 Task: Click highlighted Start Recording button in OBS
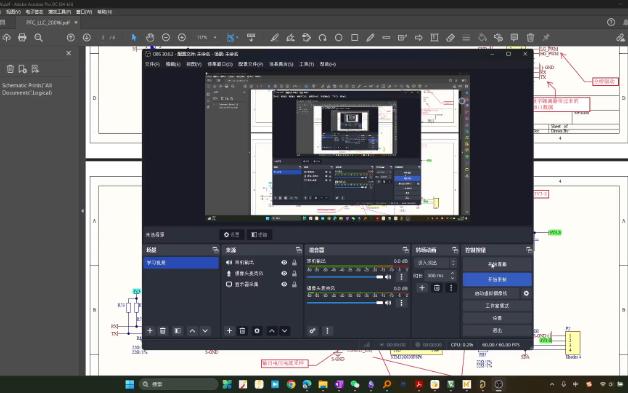497,279
